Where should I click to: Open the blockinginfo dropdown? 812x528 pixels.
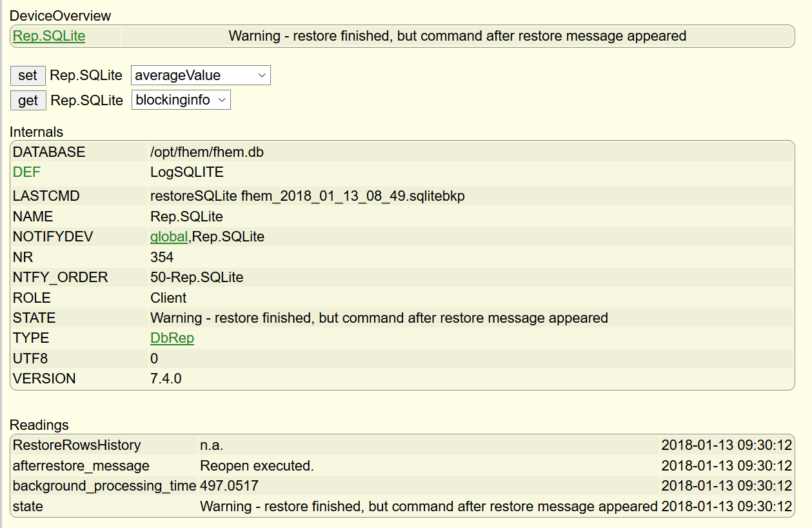181,100
